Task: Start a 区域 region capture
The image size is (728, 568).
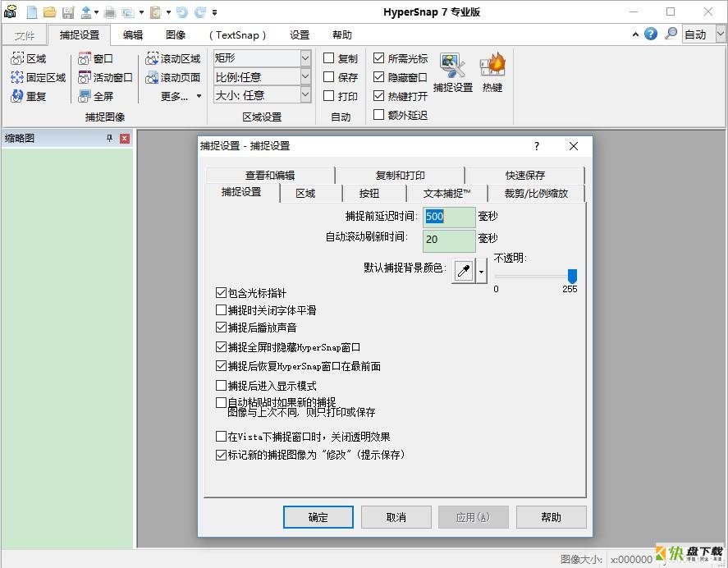Action: [29, 58]
